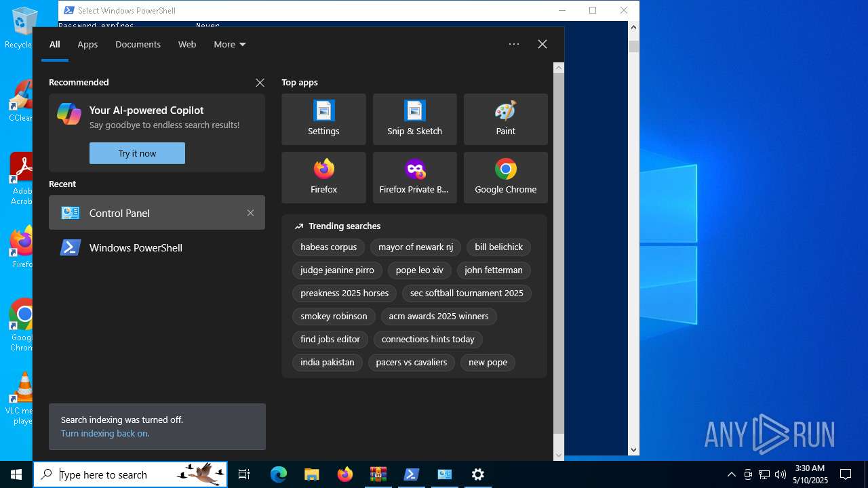868x488 pixels.
Task: Open Firefox Private Browsing tile
Action: coord(414,178)
